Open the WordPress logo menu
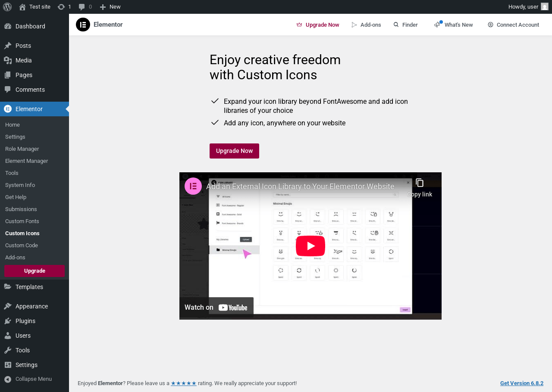The width and height of the screenshot is (552, 392). [7, 7]
